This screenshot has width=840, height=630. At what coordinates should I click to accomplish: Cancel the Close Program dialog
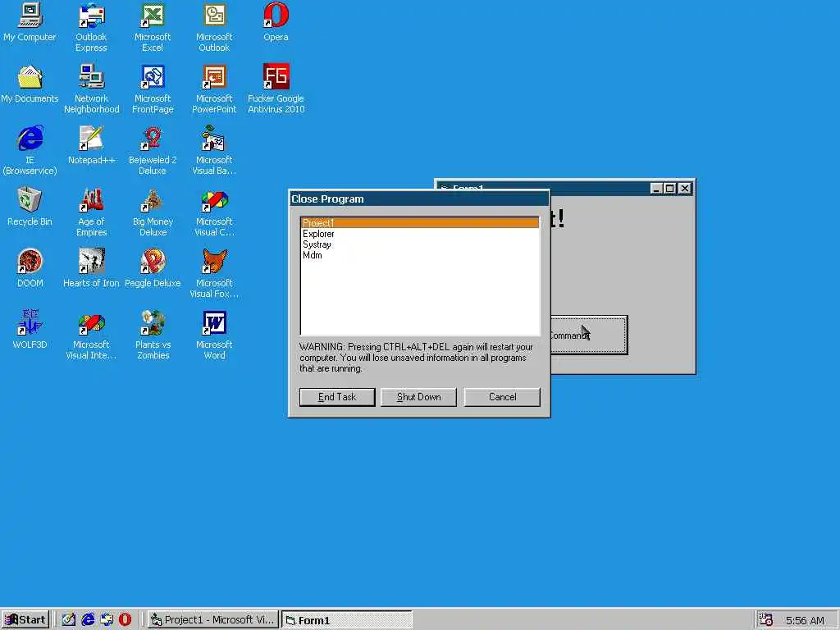pos(502,397)
